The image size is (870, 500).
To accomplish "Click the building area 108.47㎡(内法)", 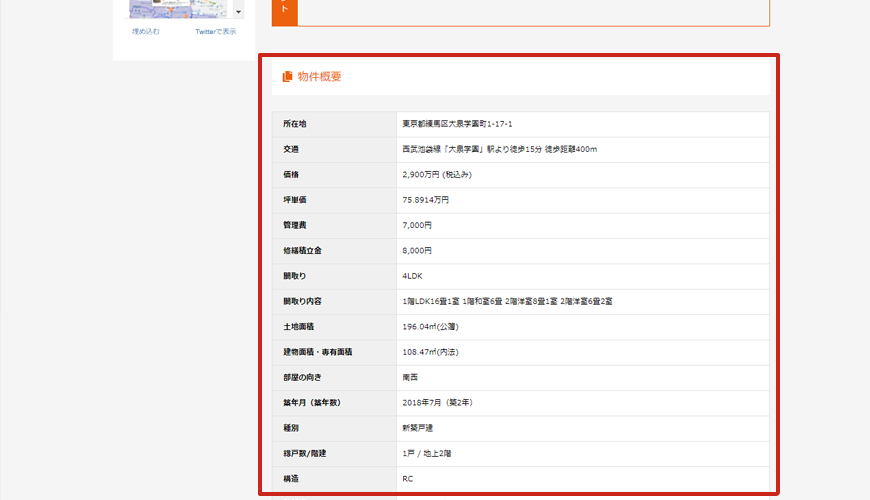I will click(x=431, y=352).
